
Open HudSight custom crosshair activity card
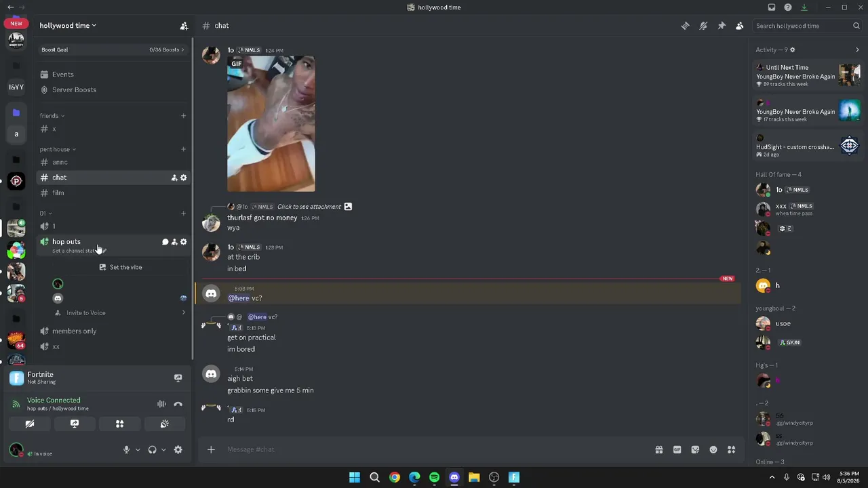click(808, 146)
